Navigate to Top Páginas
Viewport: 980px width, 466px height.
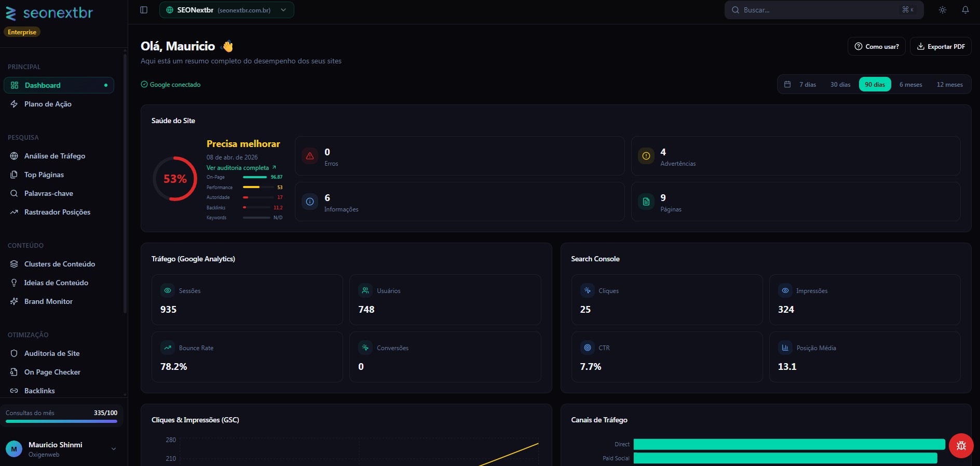[59, 175]
